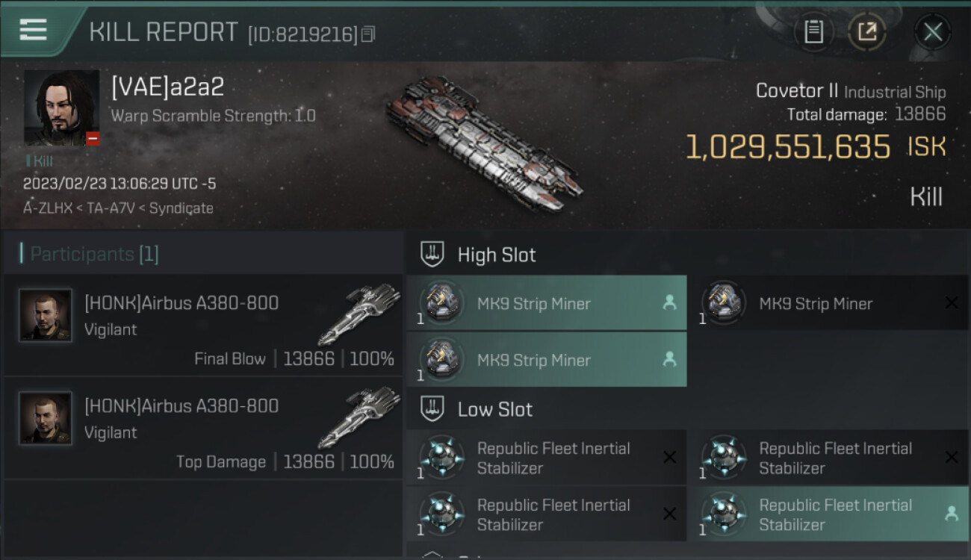Close the kill report window

pyautogui.click(x=932, y=32)
